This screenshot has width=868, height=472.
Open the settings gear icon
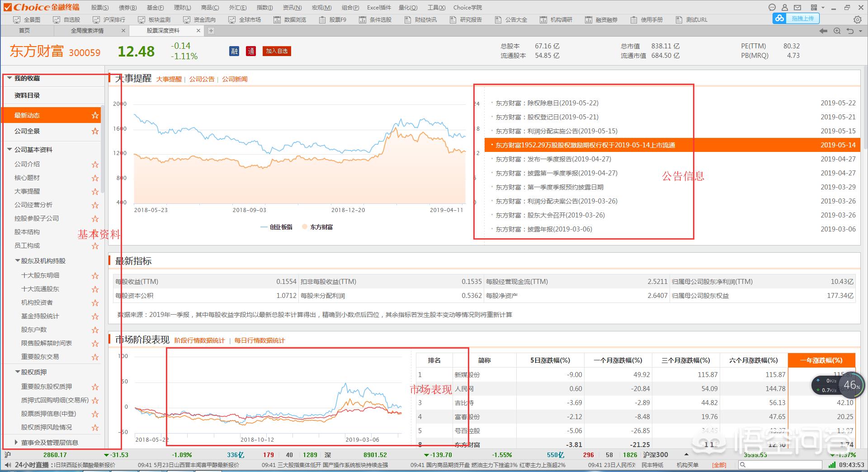(857, 19)
